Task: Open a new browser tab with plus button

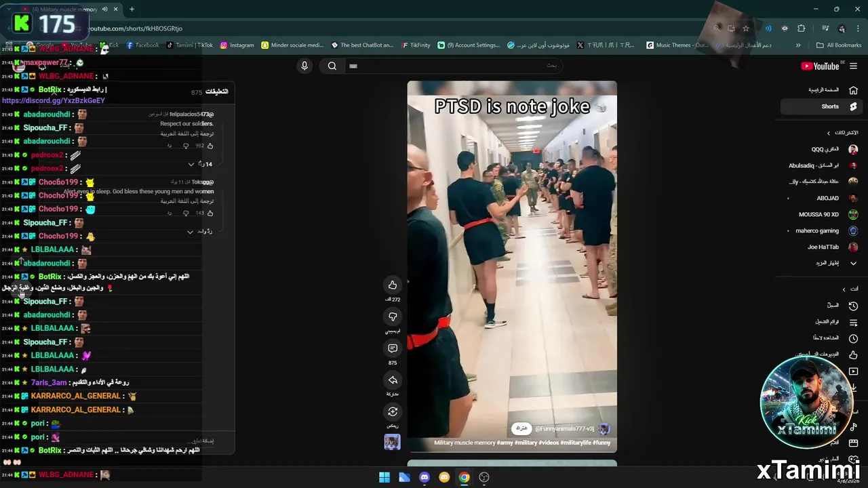Action: [x=132, y=9]
